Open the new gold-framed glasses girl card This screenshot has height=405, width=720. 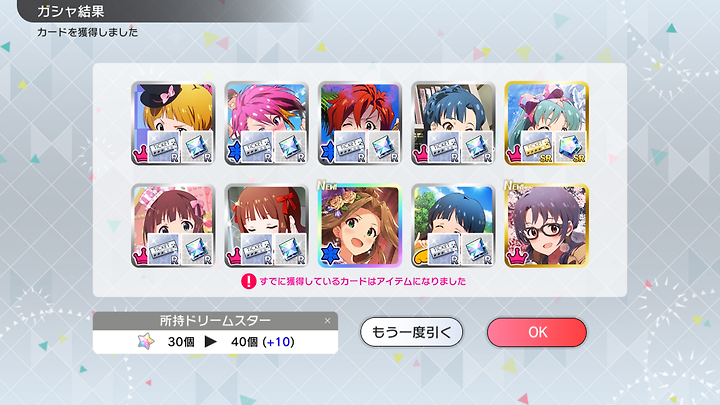(x=546, y=226)
